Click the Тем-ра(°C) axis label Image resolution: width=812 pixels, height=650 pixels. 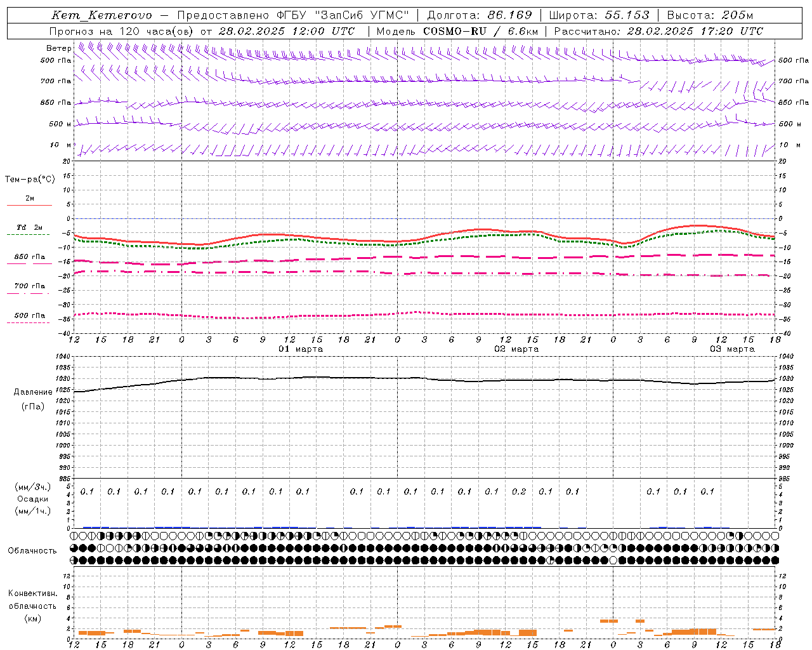[30, 180]
